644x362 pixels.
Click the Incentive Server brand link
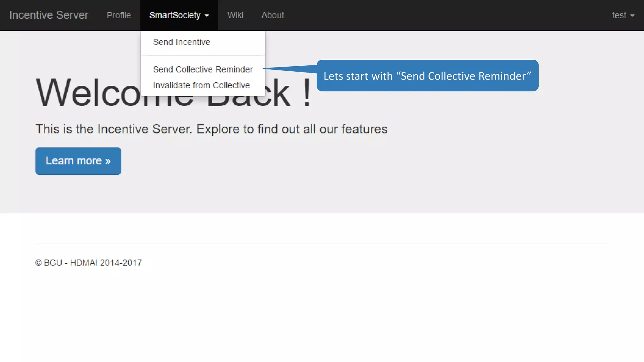click(x=49, y=15)
